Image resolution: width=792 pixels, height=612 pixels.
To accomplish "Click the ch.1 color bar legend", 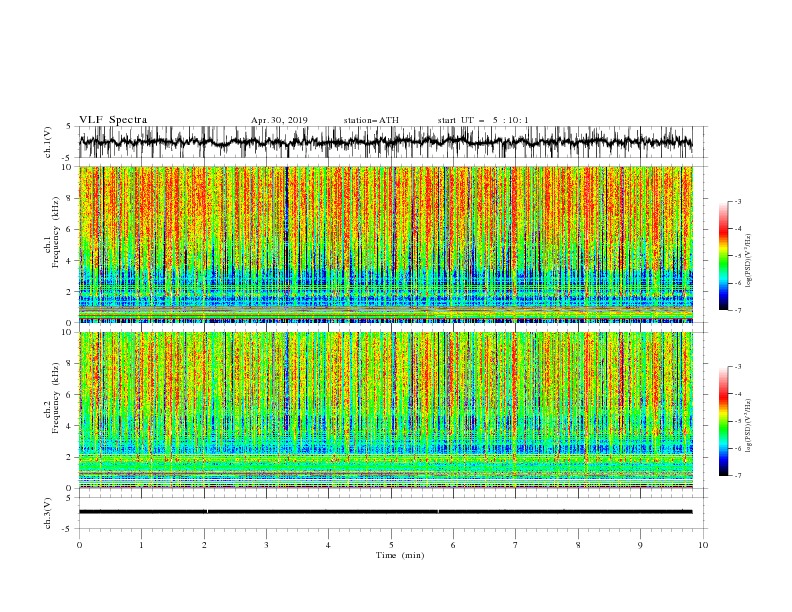I will (723, 256).
